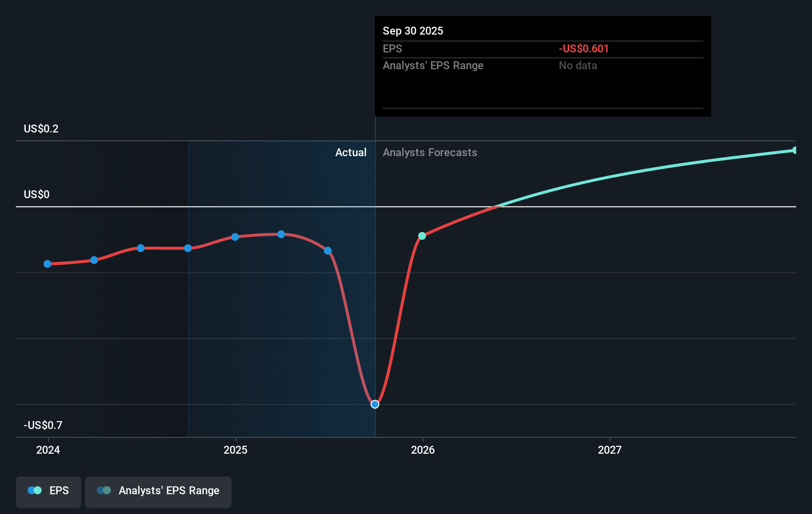Click the -US$0.601 EPS value
Image resolution: width=812 pixels, height=514 pixels.
pos(584,49)
